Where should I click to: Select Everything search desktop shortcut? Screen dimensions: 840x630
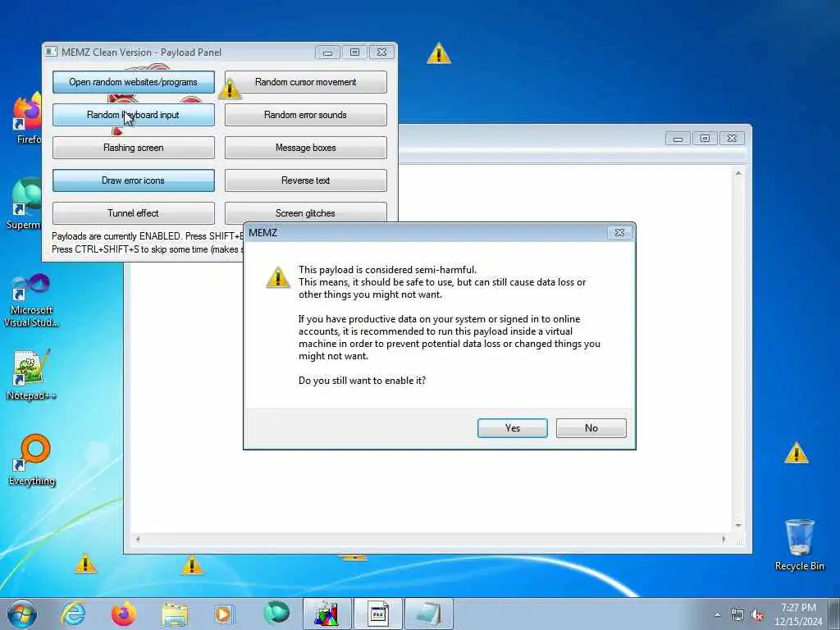[32, 459]
